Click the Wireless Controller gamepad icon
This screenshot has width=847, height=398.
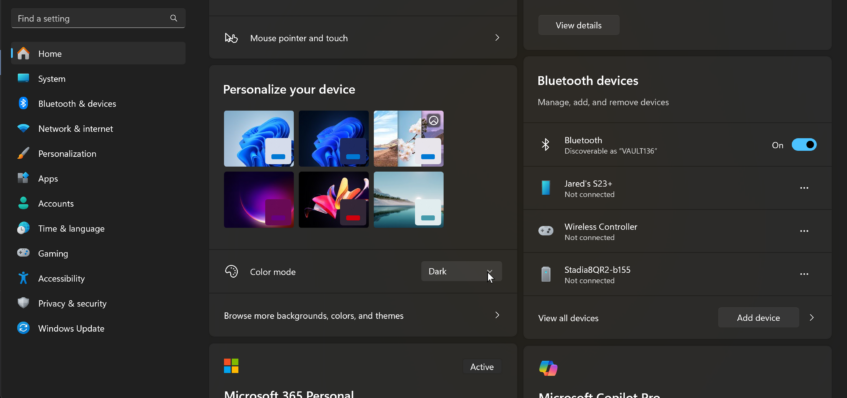tap(546, 231)
